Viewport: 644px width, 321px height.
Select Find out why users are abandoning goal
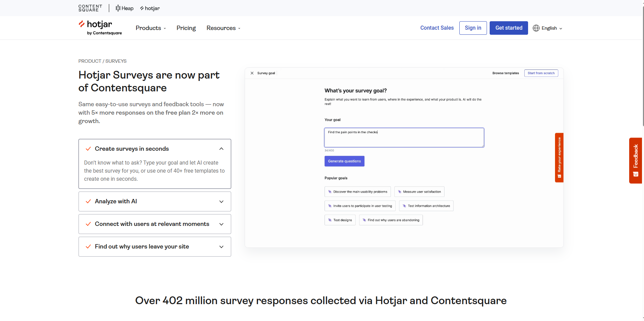[391, 220]
